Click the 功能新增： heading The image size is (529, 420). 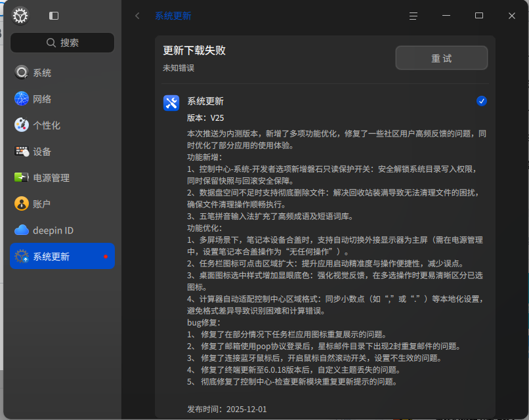205,157
